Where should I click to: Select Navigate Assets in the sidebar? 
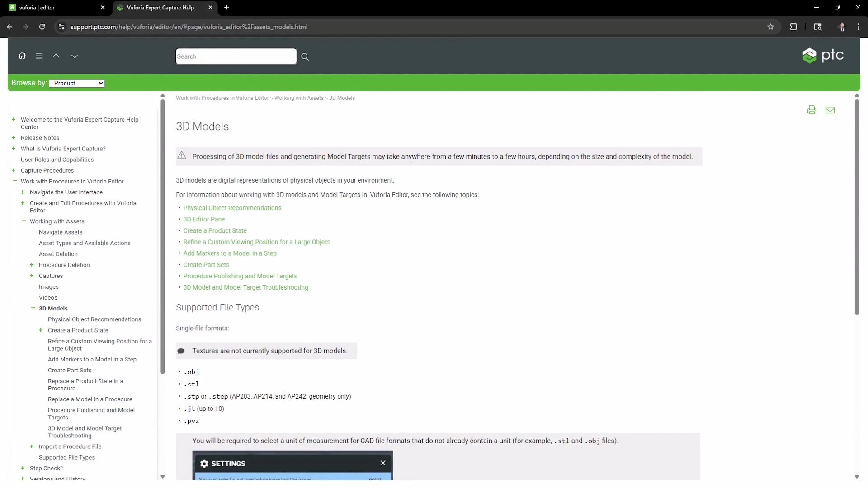(61, 232)
